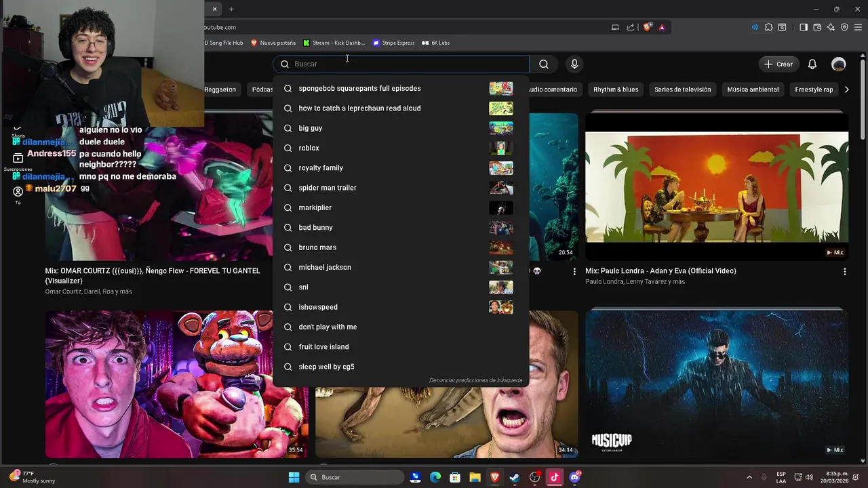Viewport: 868px width, 488px height.
Task: Click the Brave Rewards triangle icon
Action: (x=662, y=27)
